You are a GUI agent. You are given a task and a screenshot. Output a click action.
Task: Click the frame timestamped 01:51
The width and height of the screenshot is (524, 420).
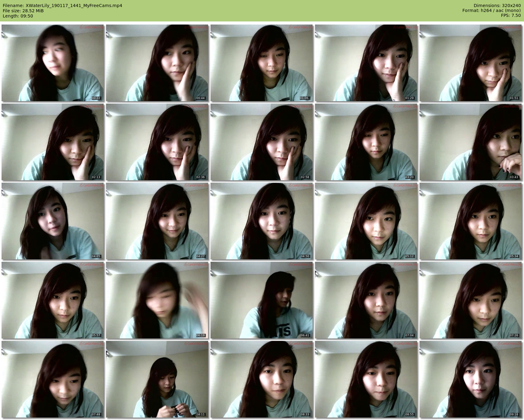(471, 63)
